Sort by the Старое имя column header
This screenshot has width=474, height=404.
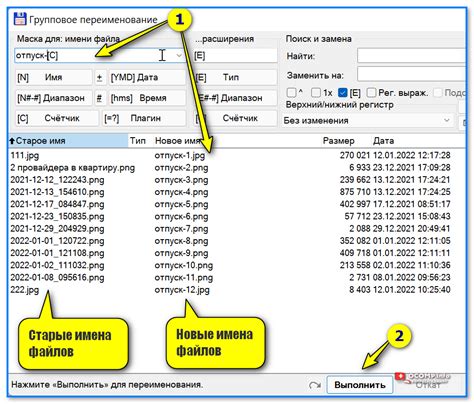point(68,141)
